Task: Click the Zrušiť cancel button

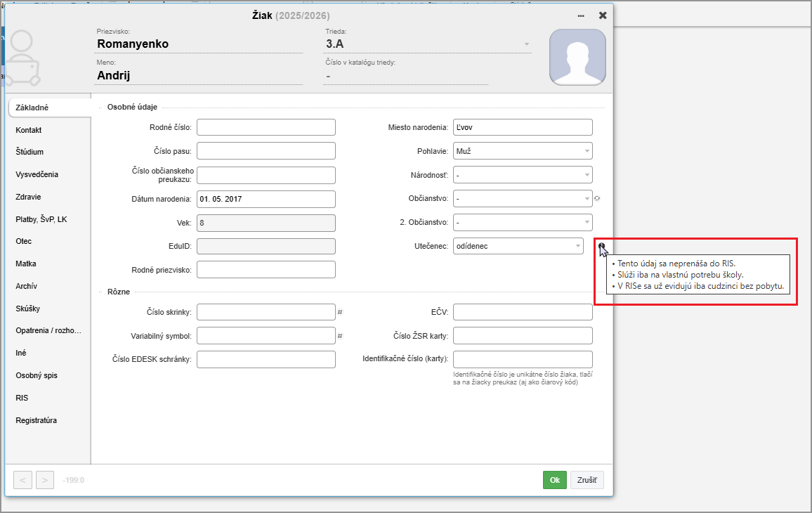Action: (x=587, y=480)
